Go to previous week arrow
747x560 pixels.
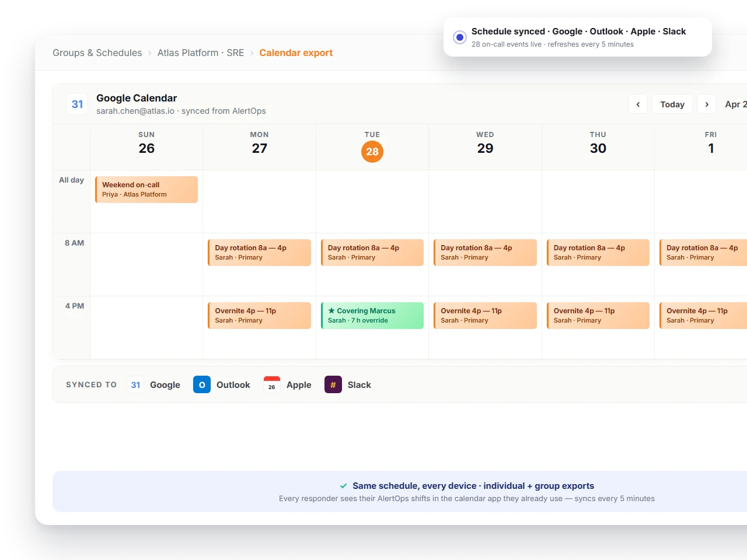click(x=638, y=104)
